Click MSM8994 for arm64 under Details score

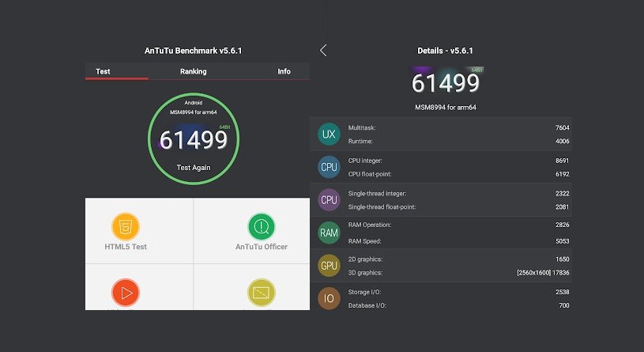[446, 108]
